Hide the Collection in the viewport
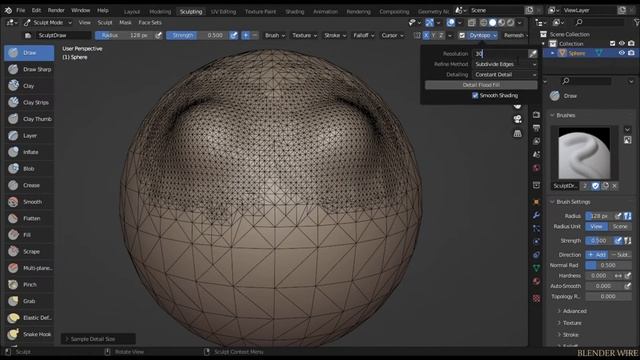The height and width of the screenshot is (360, 640). click(621, 43)
